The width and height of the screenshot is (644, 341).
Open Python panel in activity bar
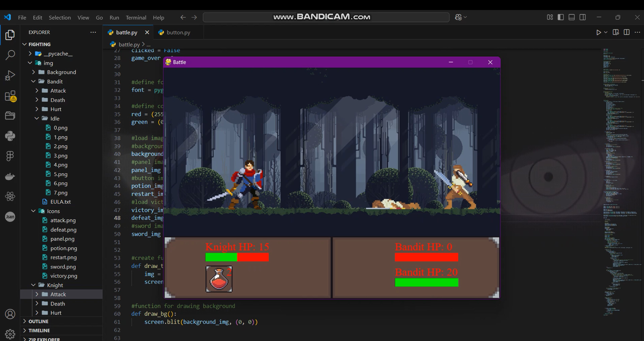10,136
